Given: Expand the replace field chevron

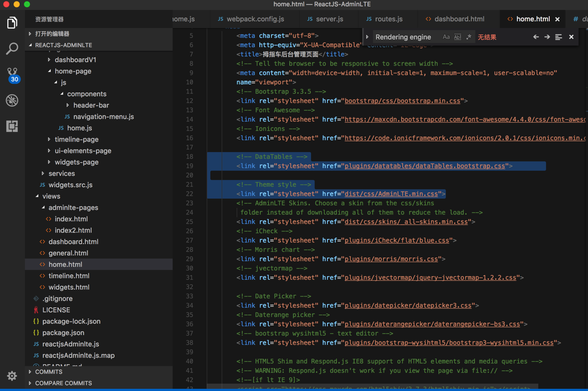Looking at the screenshot, I should tap(367, 37).
